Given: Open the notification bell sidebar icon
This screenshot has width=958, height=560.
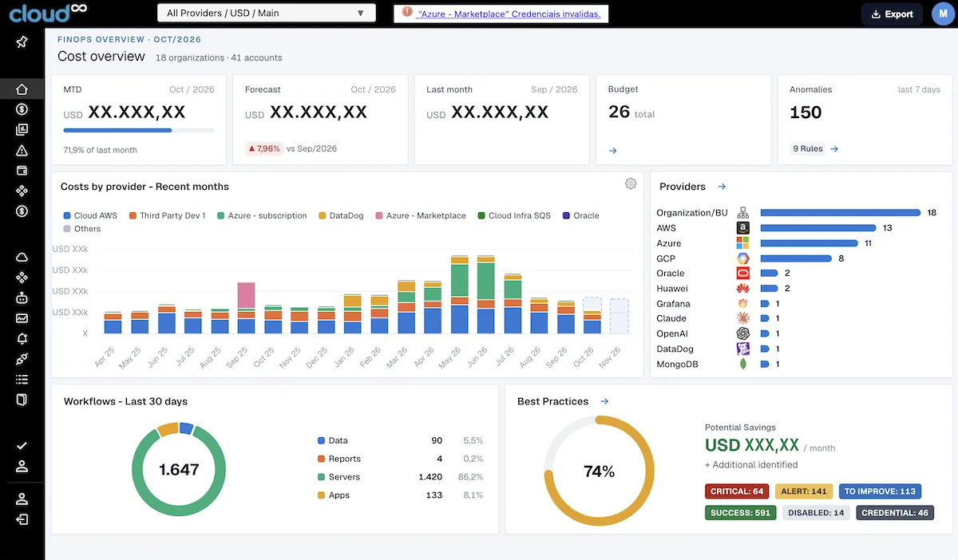Looking at the screenshot, I should point(22,339).
